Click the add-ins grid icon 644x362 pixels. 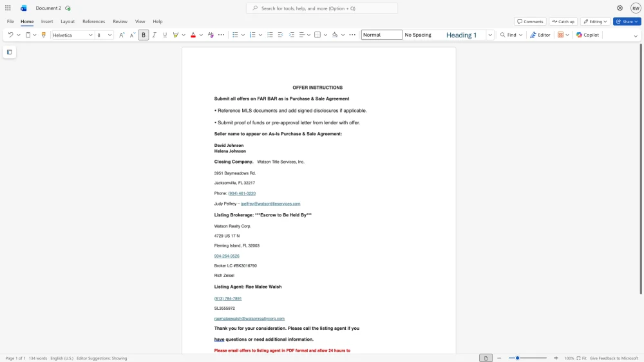tap(561, 35)
